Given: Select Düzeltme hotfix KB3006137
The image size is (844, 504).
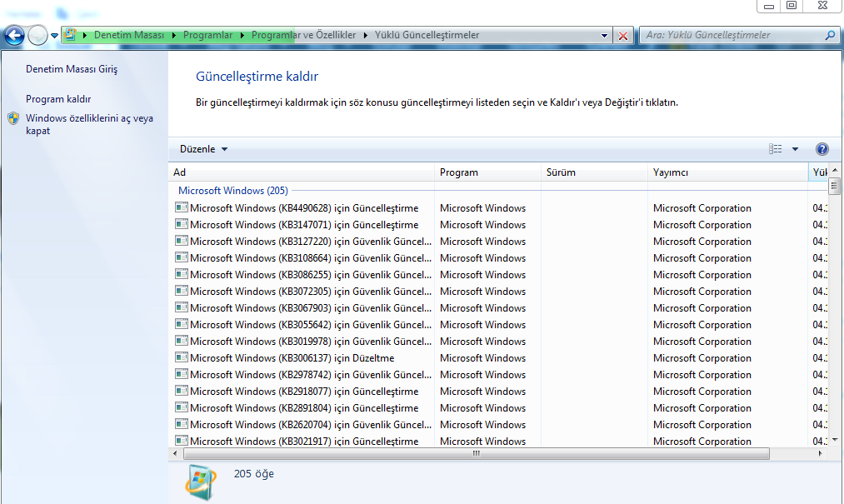Looking at the screenshot, I should click(x=498, y=358).
